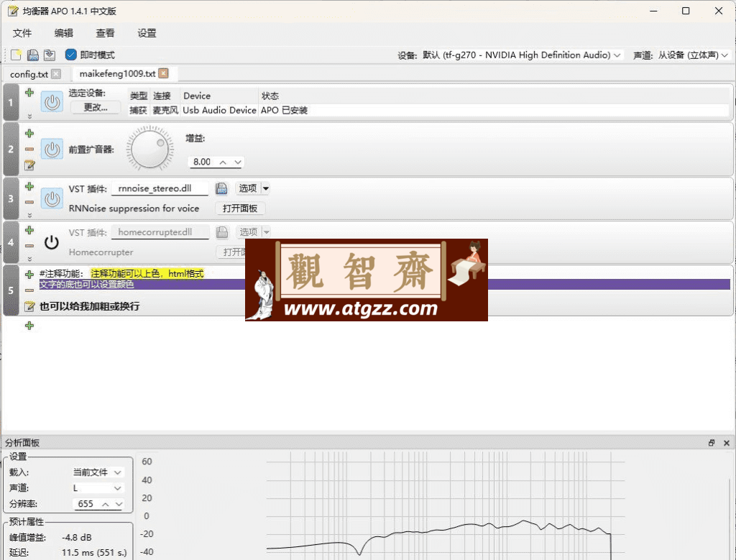Close the config.txt tab
Viewport: 736px width, 560px height.
coord(56,74)
